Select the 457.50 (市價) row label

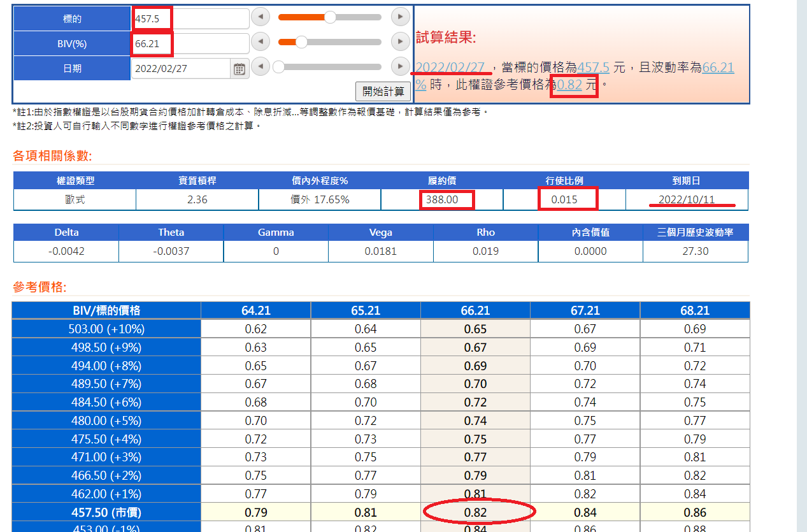tap(106, 512)
